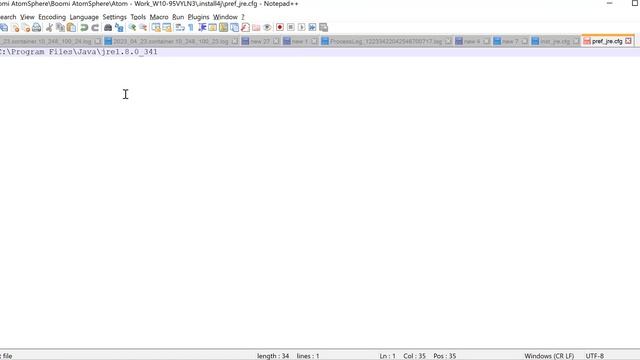This screenshot has height=360, width=640.
Task: Open the Settings menu
Action: pyautogui.click(x=114, y=17)
